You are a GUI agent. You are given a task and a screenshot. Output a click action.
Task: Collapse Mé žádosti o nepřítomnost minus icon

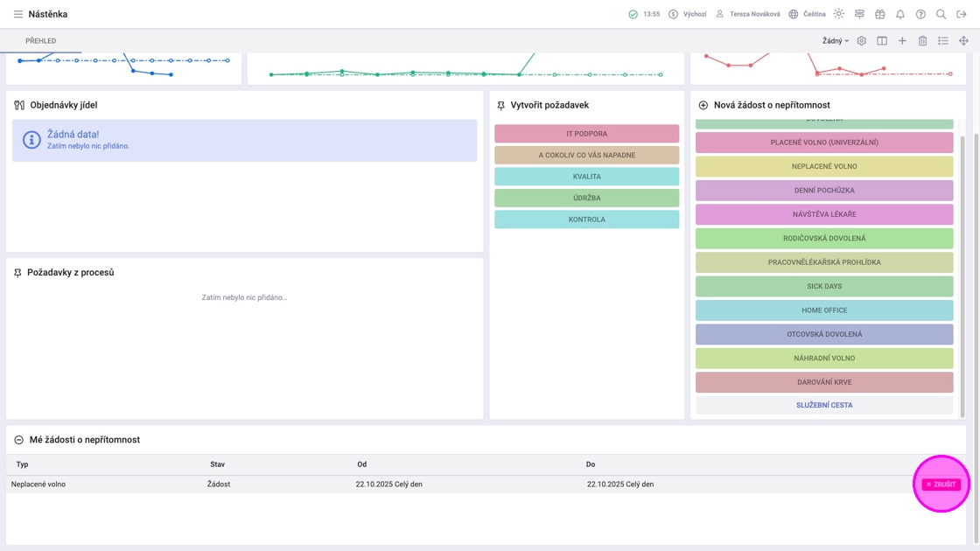(x=18, y=440)
